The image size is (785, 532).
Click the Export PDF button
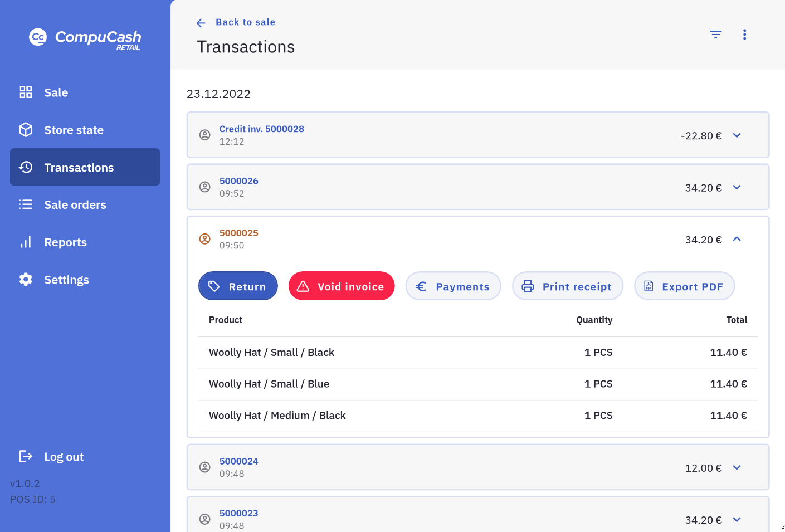pyautogui.click(x=684, y=286)
